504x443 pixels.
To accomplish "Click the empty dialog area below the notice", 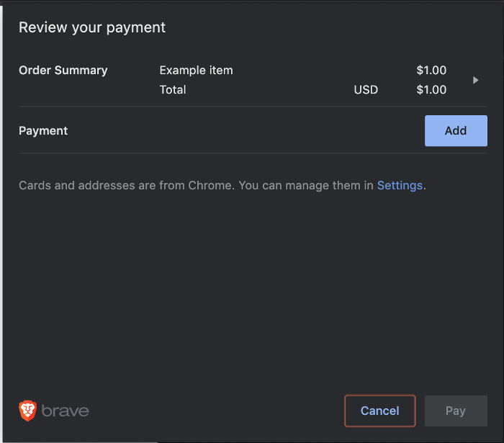I will pos(252,288).
